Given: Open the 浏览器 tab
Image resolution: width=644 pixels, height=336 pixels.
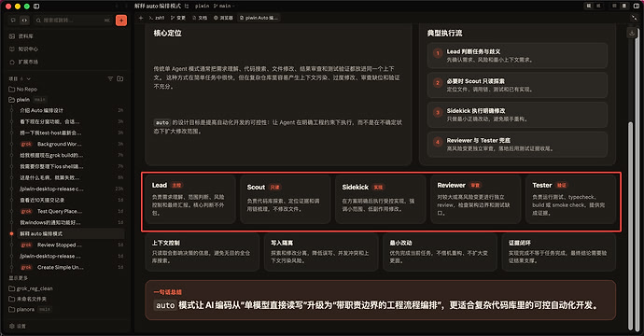Looking at the screenshot, I should click(223, 18).
